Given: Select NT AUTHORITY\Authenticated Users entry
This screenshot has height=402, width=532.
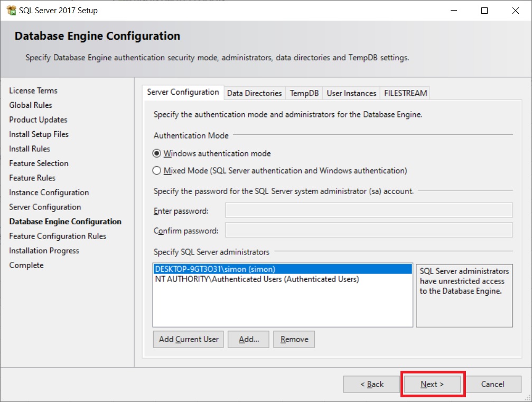Looking at the screenshot, I should click(283, 279).
